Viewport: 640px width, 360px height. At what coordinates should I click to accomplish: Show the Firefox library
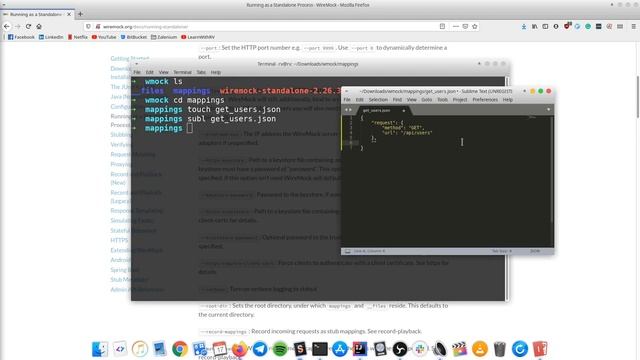coord(534,26)
